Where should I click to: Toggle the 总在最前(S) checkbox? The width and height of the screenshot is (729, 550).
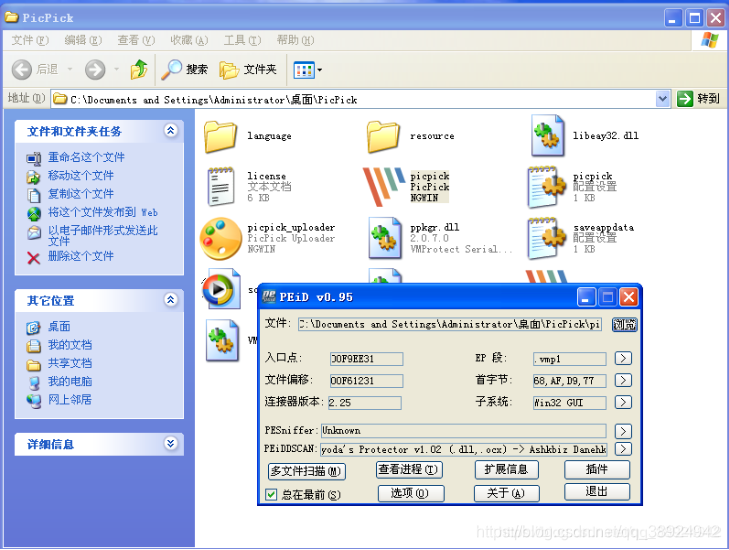pyautogui.click(x=271, y=495)
